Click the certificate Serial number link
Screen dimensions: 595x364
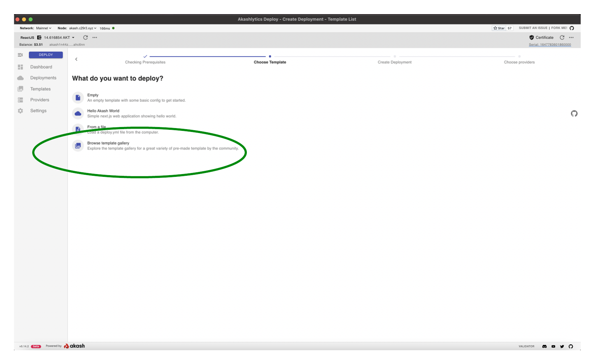click(550, 45)
